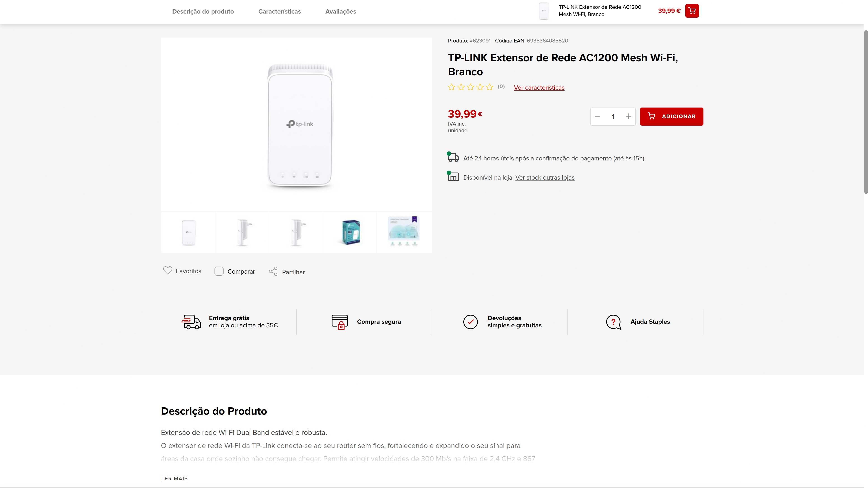Increase quantity with the plus button
Screen dimensions: 868x488
coord(628,116)
